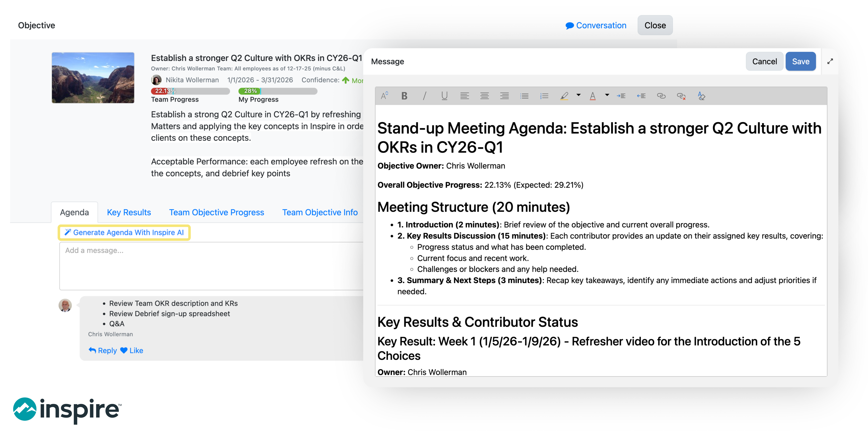
Task: Clear text formatting with eraser icon
Action: pyautogui.click(x=701, y=96)
